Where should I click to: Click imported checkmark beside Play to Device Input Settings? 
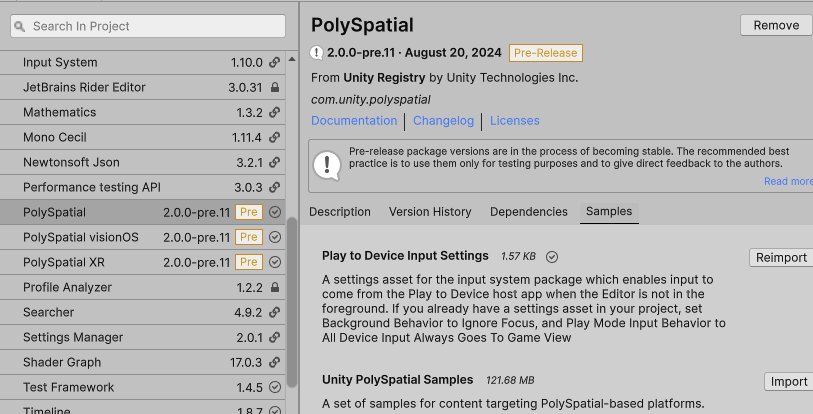pos(552,257)
